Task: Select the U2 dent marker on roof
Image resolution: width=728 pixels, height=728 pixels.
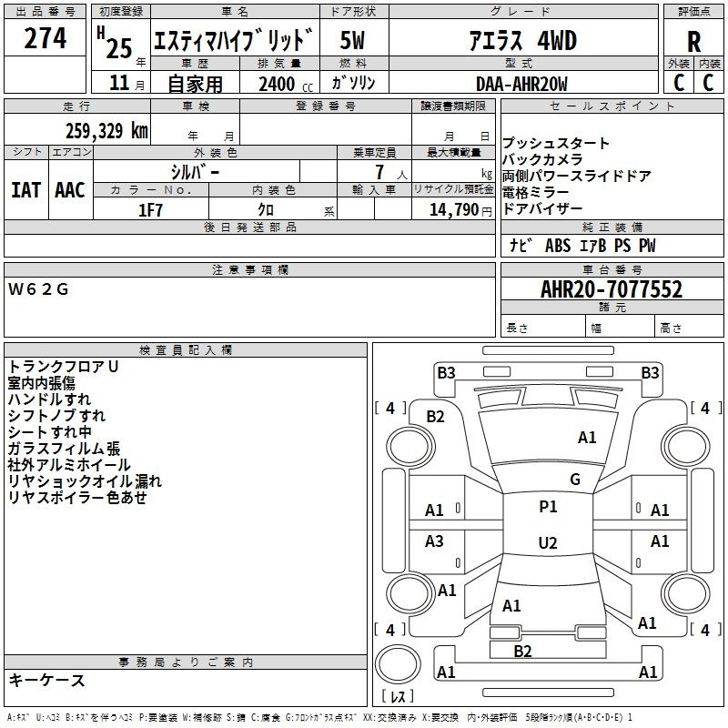Action: (548, 542)
